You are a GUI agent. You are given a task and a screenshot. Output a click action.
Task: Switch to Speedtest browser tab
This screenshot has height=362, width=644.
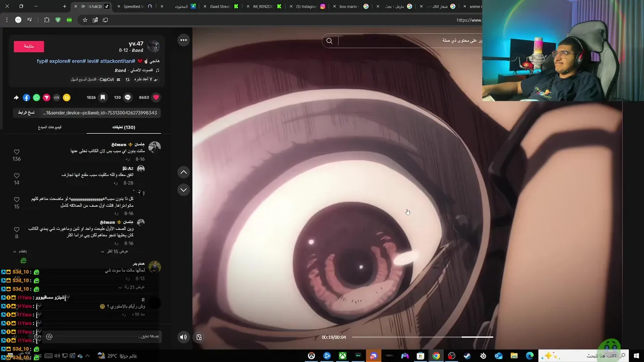coord(133,7)
